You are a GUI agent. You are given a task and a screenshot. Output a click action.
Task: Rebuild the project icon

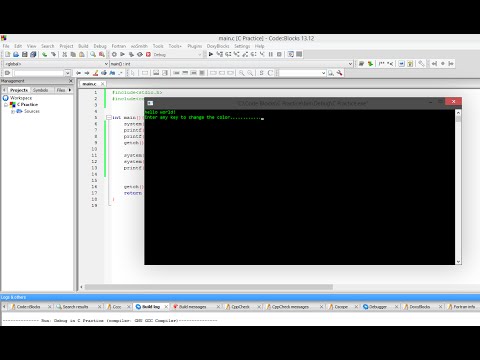140,54
